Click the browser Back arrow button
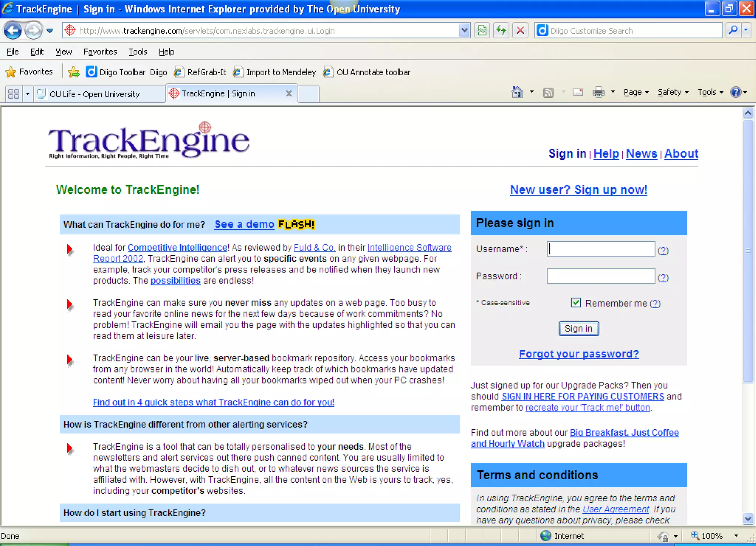This screenshot has height=546, width=756. tap(13, 30)
